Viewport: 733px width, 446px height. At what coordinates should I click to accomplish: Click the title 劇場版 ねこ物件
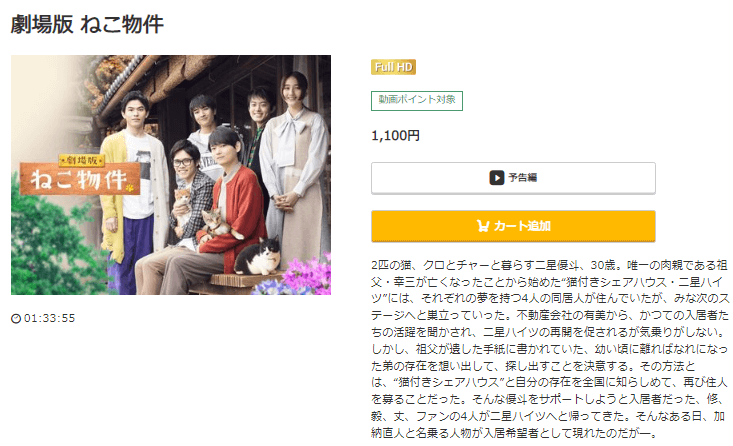pos(87,24)
